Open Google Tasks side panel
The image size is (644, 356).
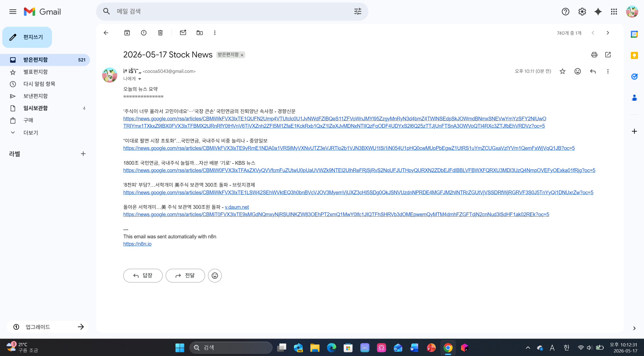634,77
